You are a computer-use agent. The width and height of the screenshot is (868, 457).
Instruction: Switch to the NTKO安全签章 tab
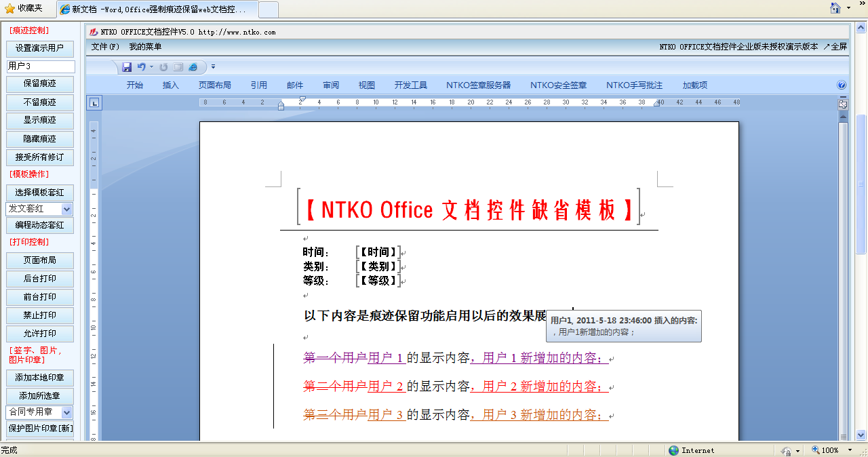559,85
